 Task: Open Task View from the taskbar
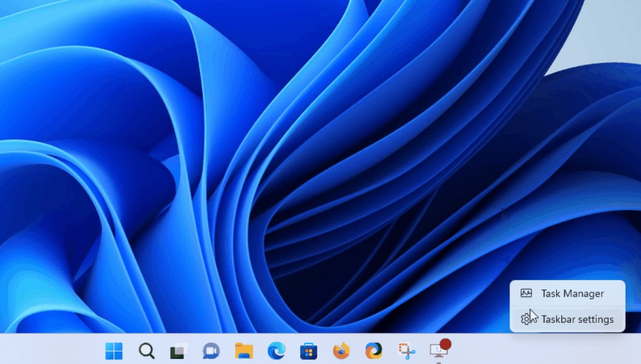179,351
